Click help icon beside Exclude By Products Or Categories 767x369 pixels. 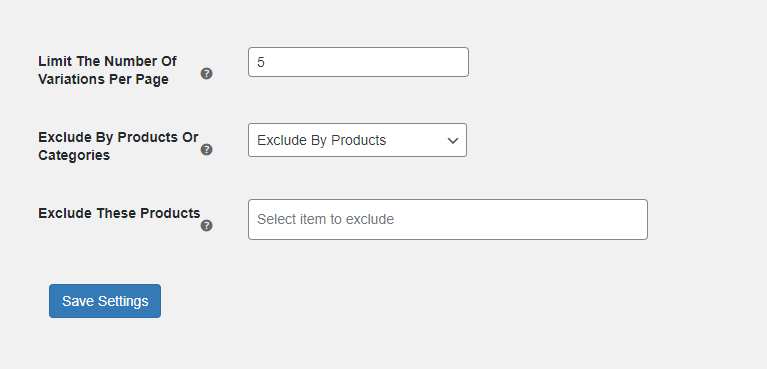click(x=206, y=150)
